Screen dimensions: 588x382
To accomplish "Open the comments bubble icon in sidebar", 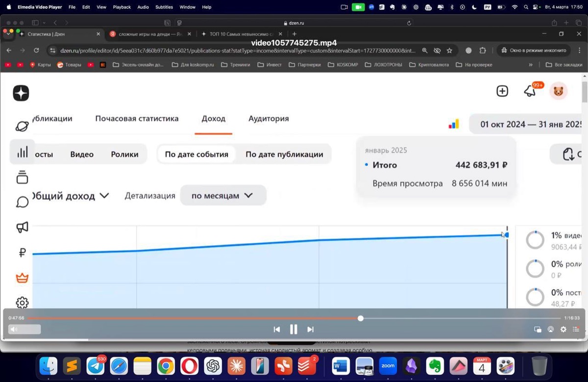I will 22,202.
